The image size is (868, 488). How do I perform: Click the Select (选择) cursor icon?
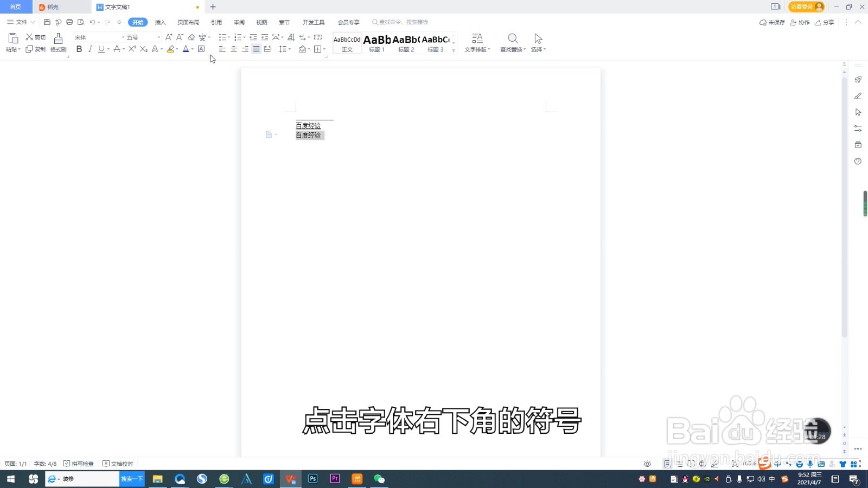click(538, 38)
